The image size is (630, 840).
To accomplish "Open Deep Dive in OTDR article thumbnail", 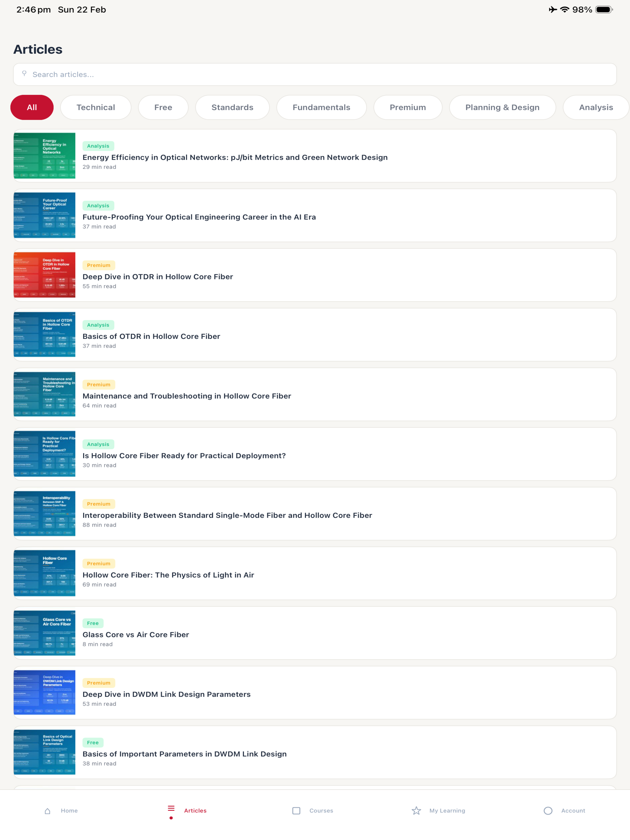I will pyautogui.click(x=45, y=275).
